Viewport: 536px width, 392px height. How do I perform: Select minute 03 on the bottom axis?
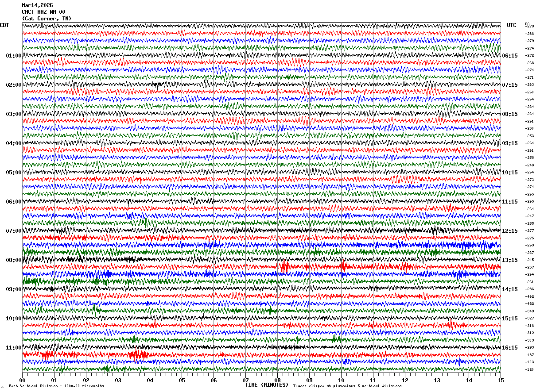pos(118,380)
